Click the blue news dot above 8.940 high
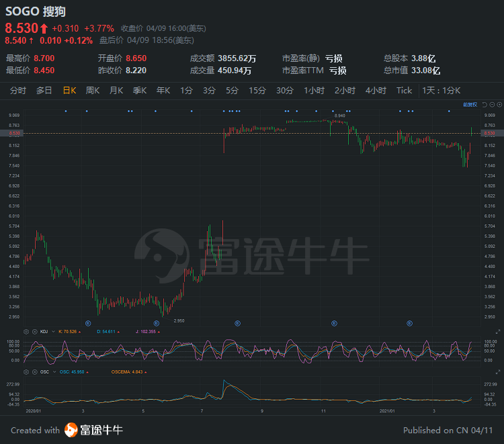 [x=333, y=111]
